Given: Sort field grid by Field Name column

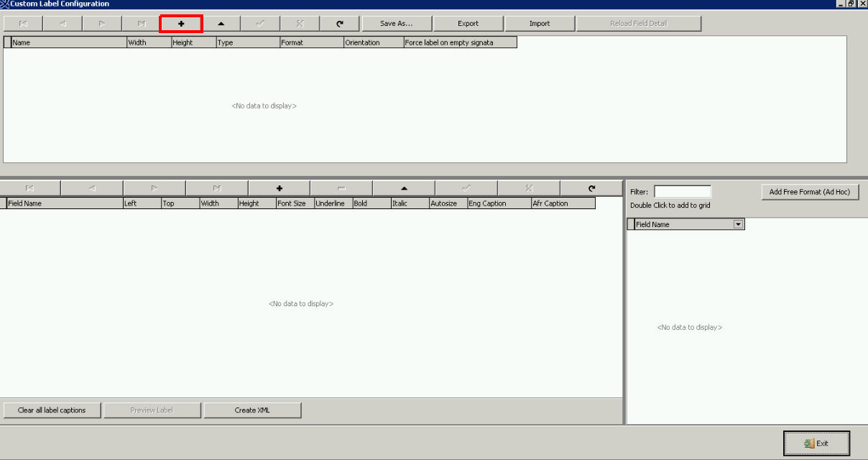Looking at the screenshot, I should 65,203.
